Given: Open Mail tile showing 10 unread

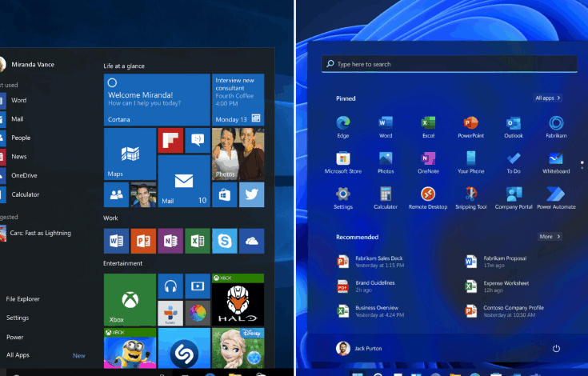Looking at the screenshot, I should pyautogui.click(x=184, y=181).
